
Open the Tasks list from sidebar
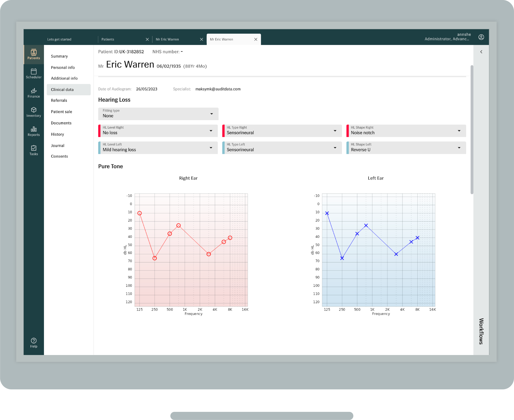(33, 150)
